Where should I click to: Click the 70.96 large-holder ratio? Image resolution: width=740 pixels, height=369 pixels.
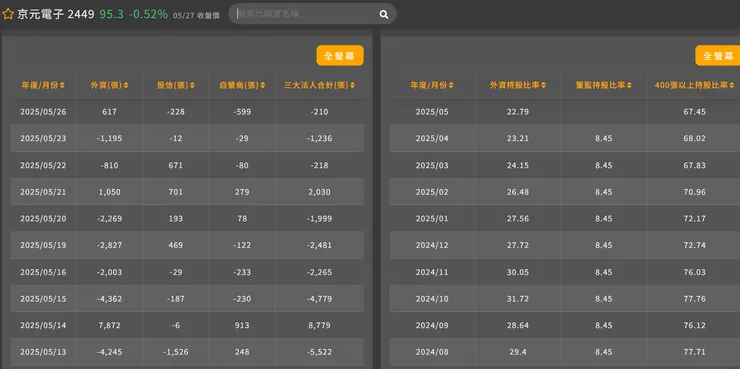pyautogui.click(x=694, y=192)
